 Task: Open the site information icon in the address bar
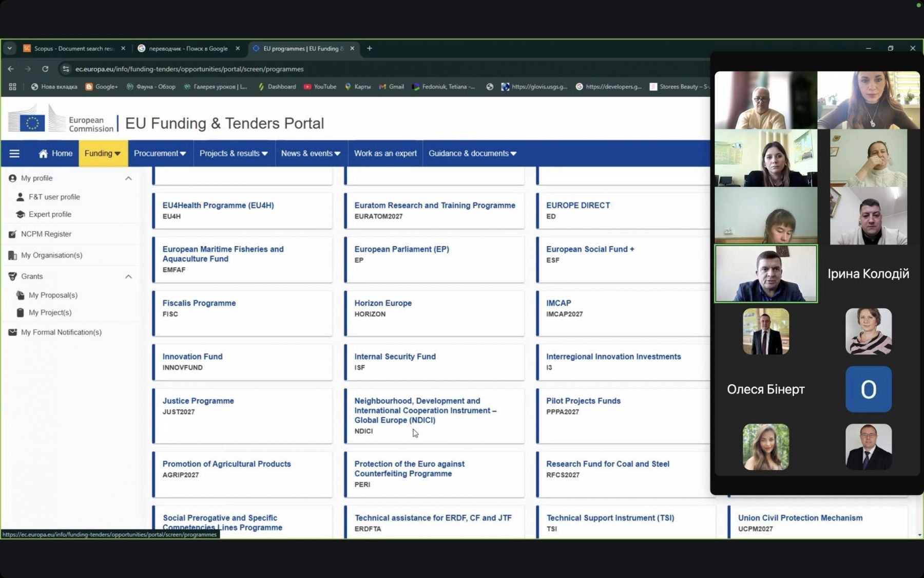(66, 69)
